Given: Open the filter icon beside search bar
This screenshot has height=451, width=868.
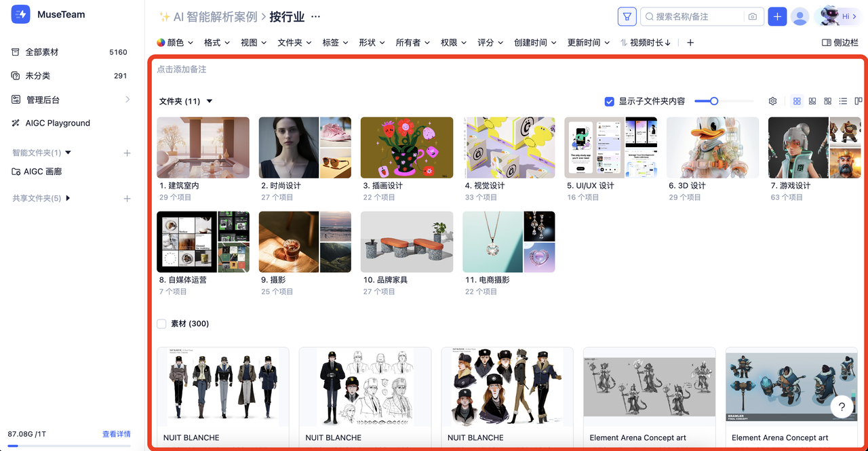Looking at the screenshot, I should tap(626, 16).
